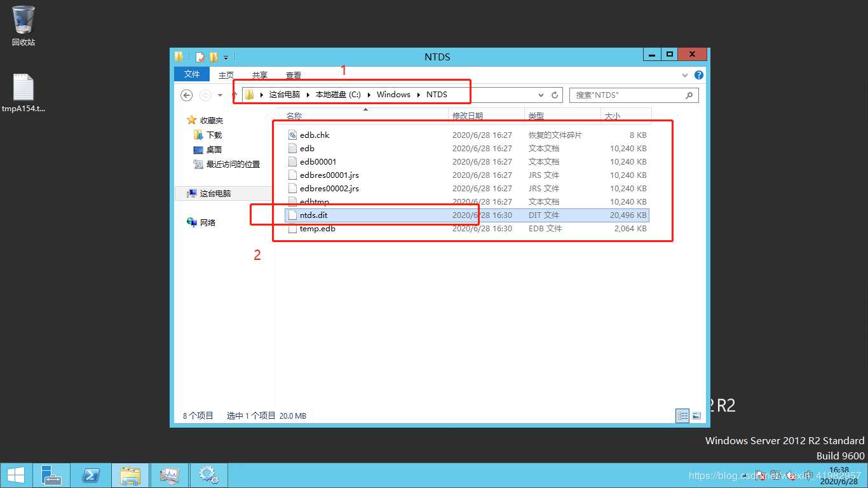Open the recent locations dropdown arrow

[x=220, y=95]
